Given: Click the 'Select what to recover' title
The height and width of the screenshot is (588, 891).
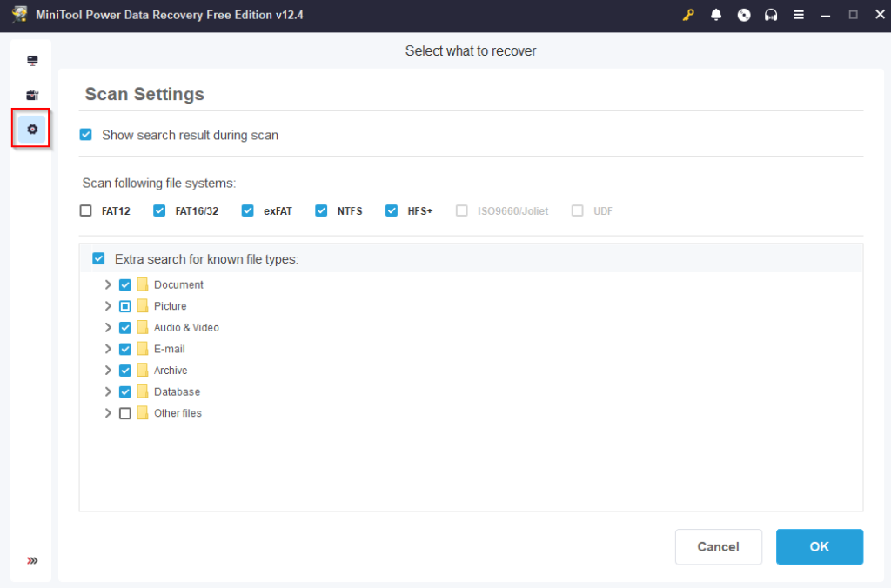Looking at the screenshot, I should (x=471, y=51).
